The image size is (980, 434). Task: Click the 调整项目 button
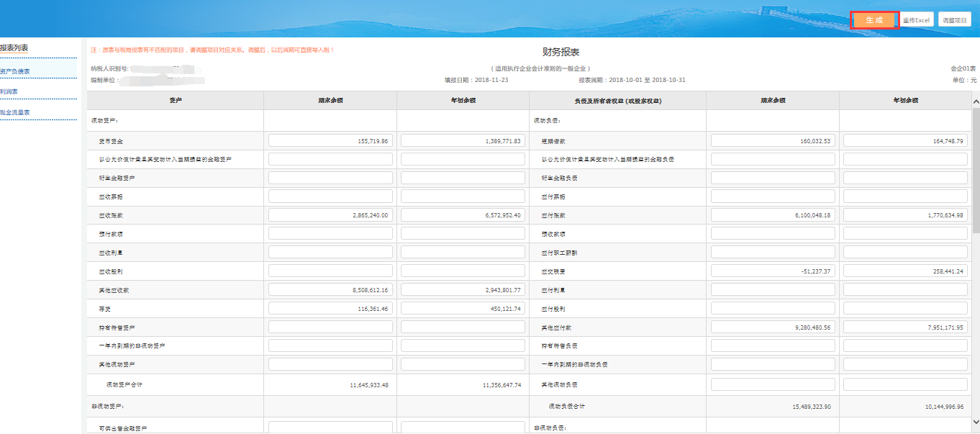(x=955, y=20)
